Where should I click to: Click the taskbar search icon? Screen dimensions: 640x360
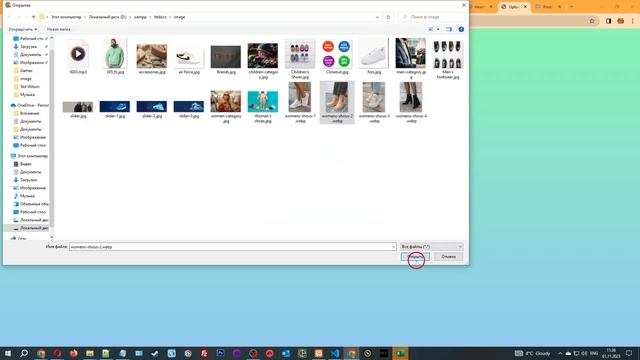pyautogui.click(x=24, y=353)
